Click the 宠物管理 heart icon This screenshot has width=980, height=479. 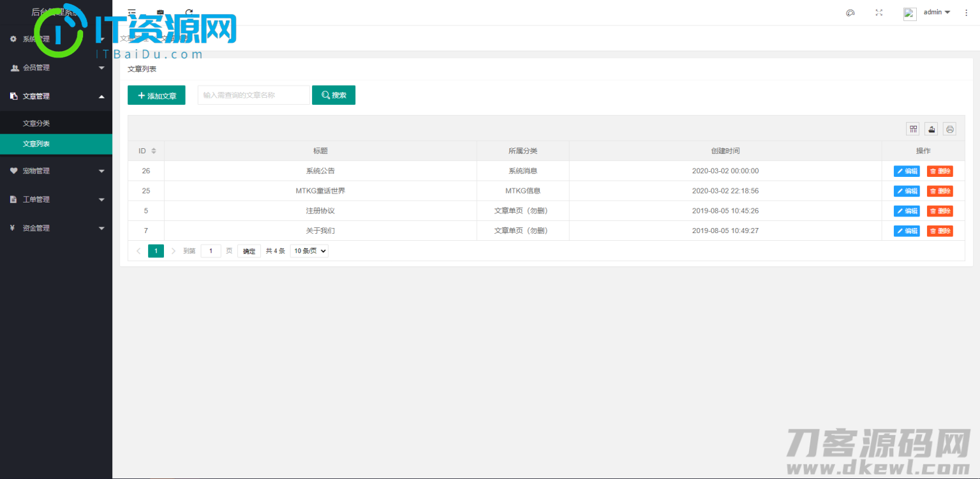(14, 171)
